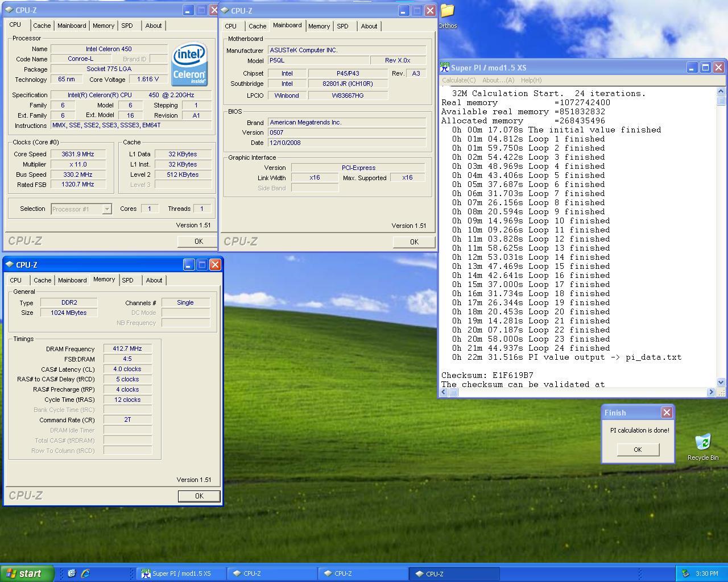The width and height of the screenshot is (728, 582).
Task: Switch to the second CPU-Z taskbar button
Action: pyautogui.click(x=362, y=573)
